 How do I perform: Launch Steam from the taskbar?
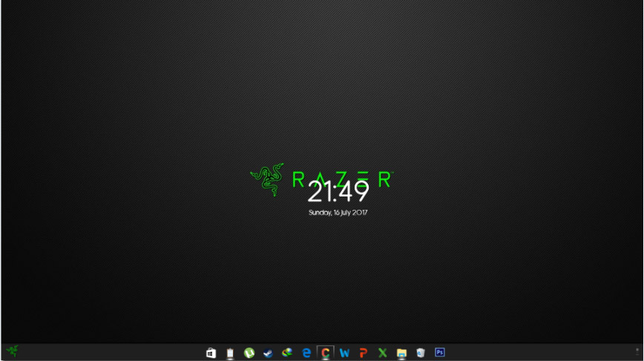click(268, 353)
